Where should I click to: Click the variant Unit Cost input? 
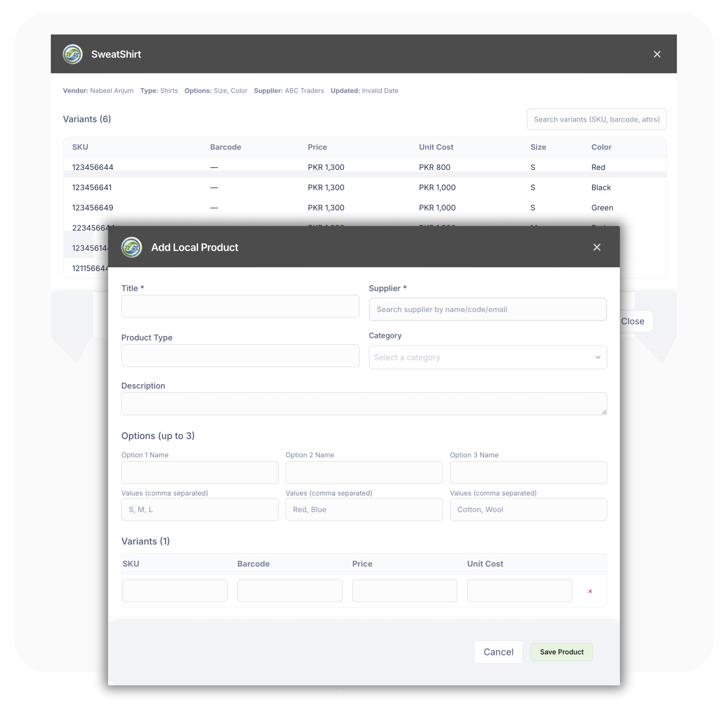[519, 591]
